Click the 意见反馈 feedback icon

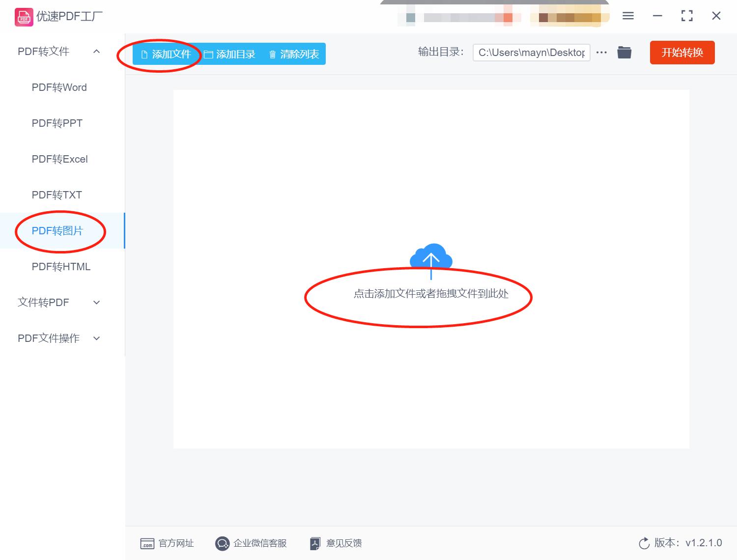[315, 543]
